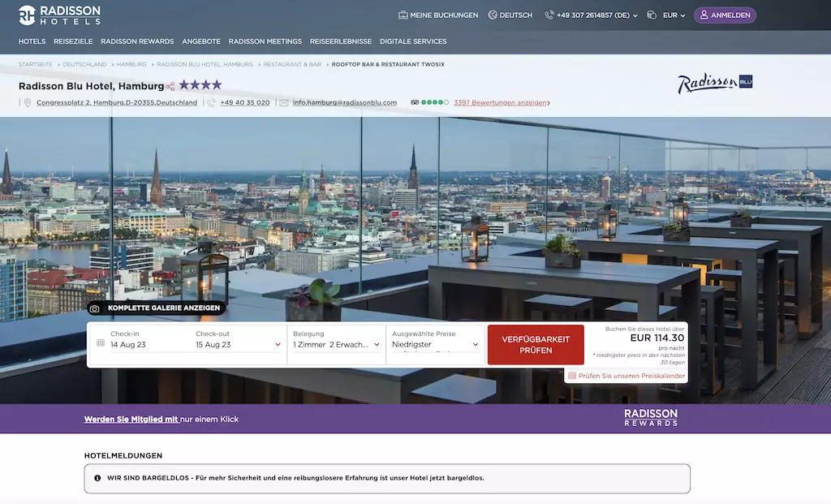Screen dimensions: 831x504
Task: Open the Hotels menu
Action: pyautogui.click(x=32, y=41)
